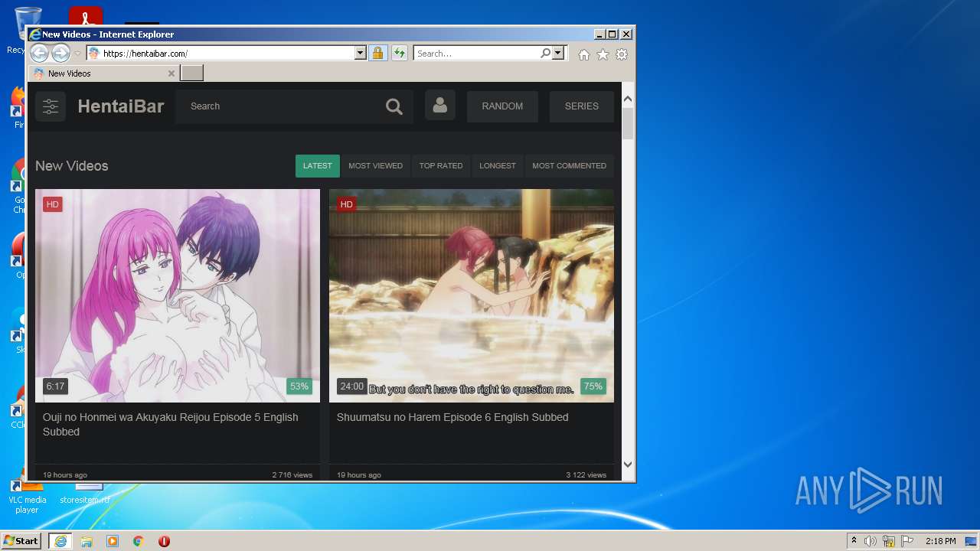The width and height of the screenshot is (980, 551).
Task: Select the MOST COMMENTED sort tab
Action: click(570, 166)
